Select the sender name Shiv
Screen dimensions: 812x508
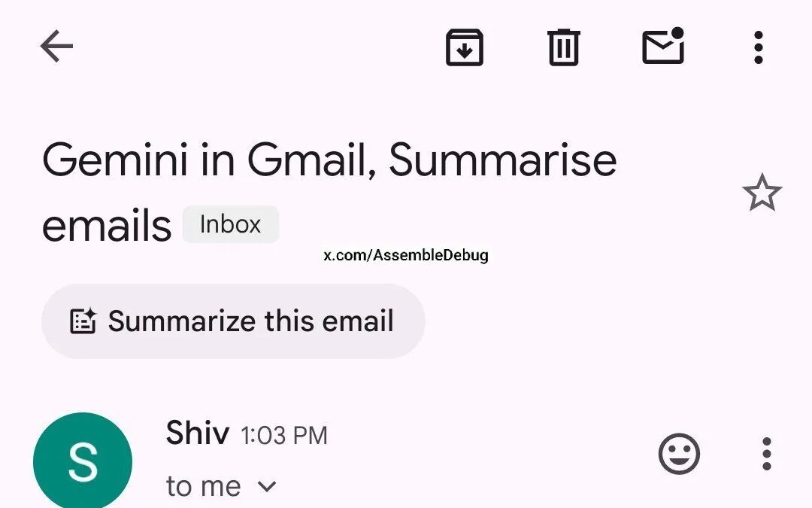tap(197, 433)
